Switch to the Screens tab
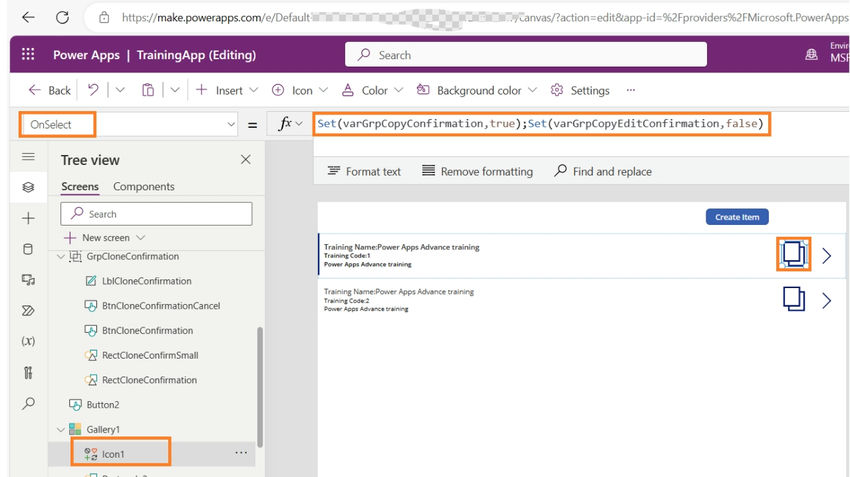 pyautogui.click(x=80, y=186)
